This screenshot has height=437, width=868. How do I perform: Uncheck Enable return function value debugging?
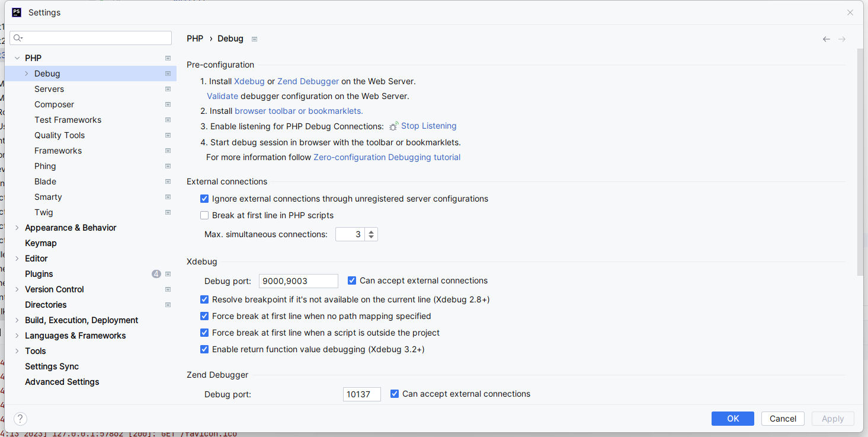coord(204,349)
